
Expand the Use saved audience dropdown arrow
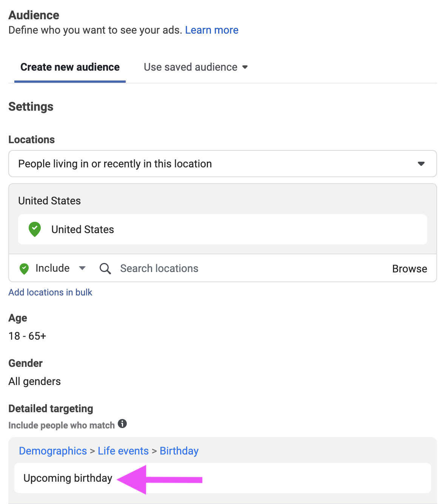click(x=245, y=67)
